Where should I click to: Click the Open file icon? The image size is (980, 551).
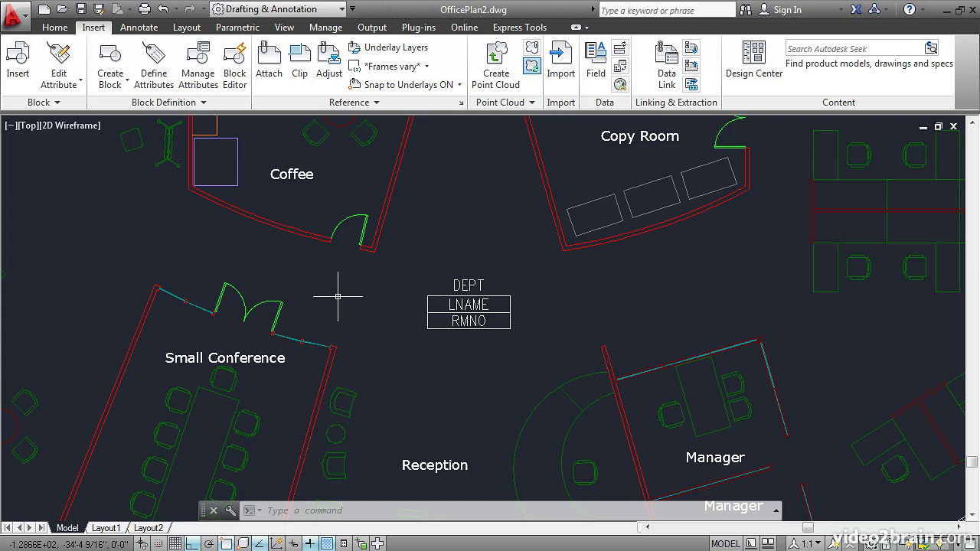64,9
